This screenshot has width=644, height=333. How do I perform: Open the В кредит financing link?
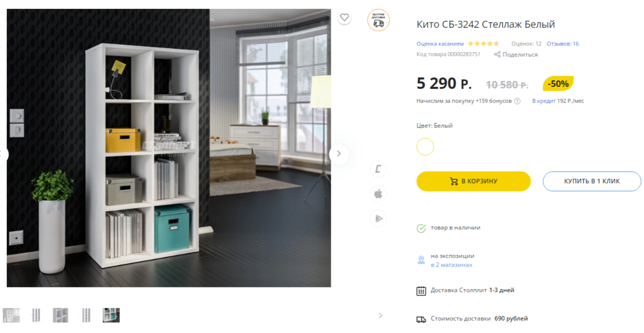tap(544, 101)
